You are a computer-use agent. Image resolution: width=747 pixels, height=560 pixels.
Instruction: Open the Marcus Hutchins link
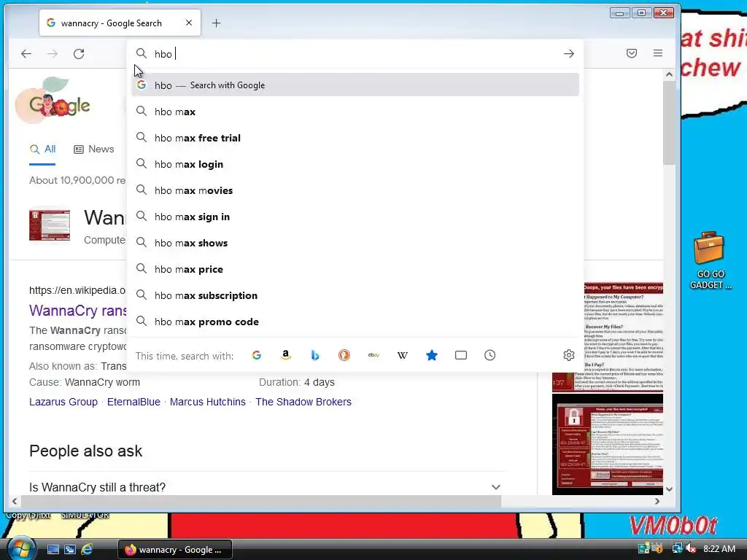pos(208,402)
